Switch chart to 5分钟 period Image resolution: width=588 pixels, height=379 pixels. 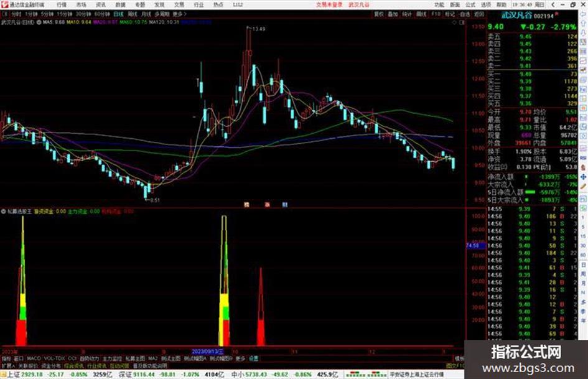[x=47, y=14]
